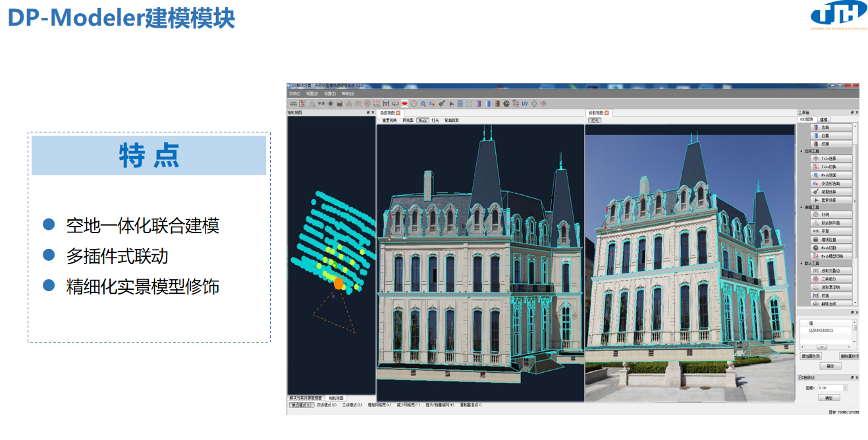The image size is (868, 440).
Task: Open the 文件 menu
Action: coord(293,94)
